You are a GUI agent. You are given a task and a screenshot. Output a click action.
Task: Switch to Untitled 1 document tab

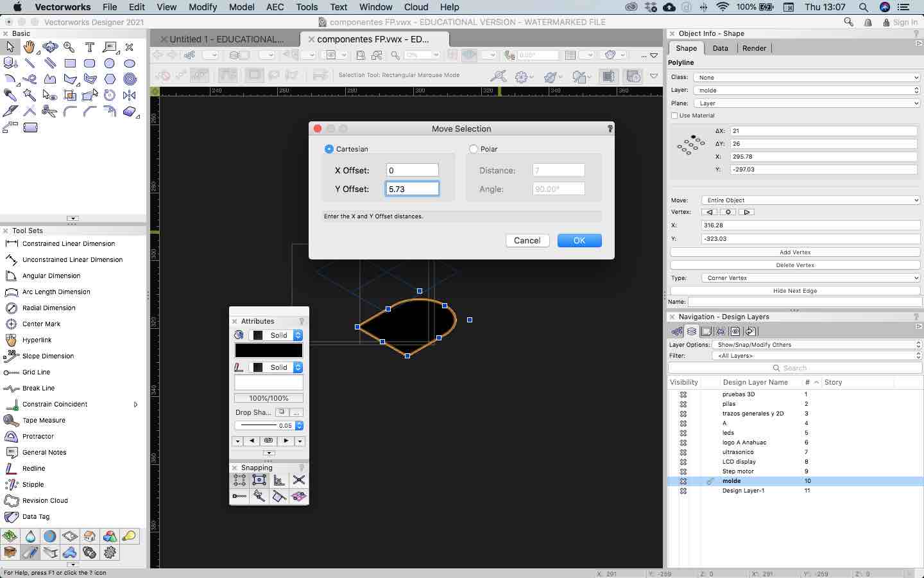[x=226, y=39]
